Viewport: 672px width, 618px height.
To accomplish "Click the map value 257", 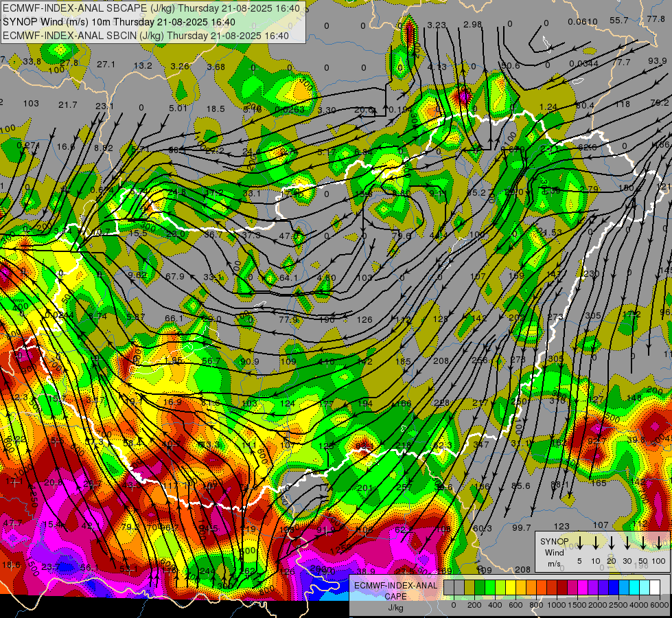I will [404, 487].
